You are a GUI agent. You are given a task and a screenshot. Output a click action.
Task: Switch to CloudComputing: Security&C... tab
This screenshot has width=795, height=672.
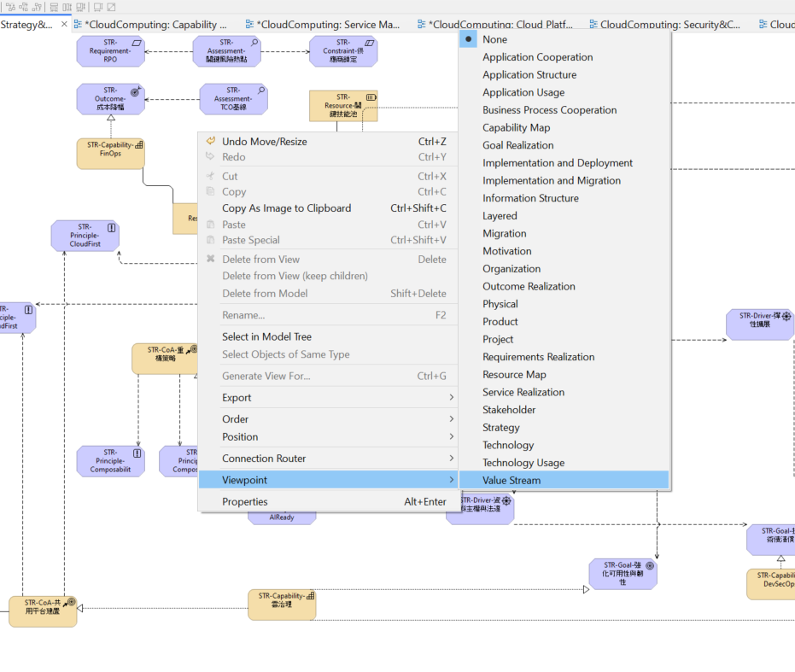(670, 25)
